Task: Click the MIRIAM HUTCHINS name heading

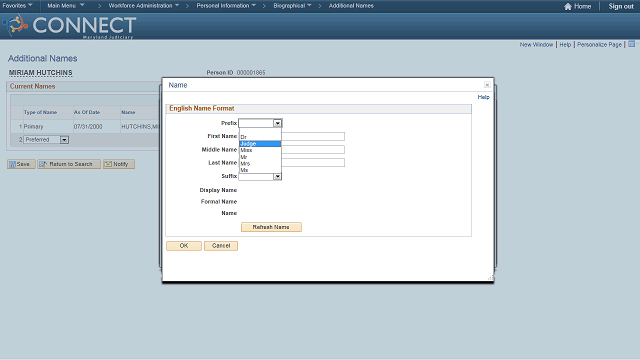Action: (40, 73)
